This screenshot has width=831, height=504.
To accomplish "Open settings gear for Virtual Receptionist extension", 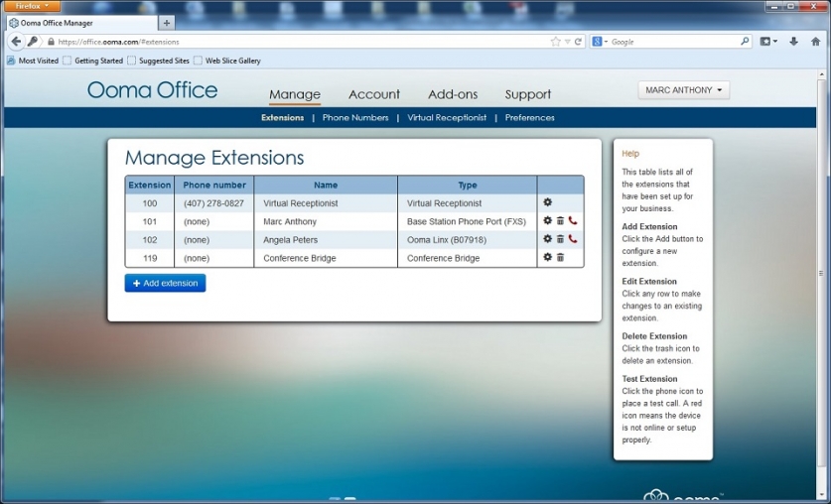I will coord(547,202).
